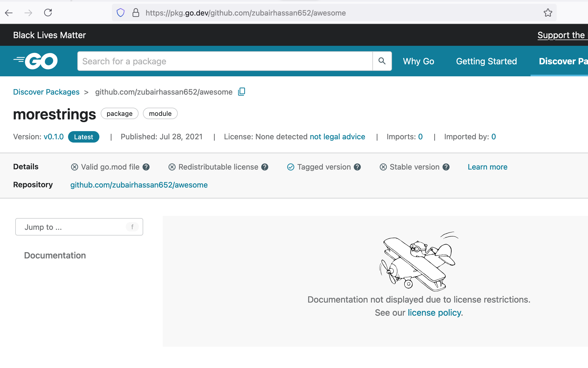This screenshot has width=588, height=368.
Task: Copy the package path using the copy icon
Action: [241, 92]
